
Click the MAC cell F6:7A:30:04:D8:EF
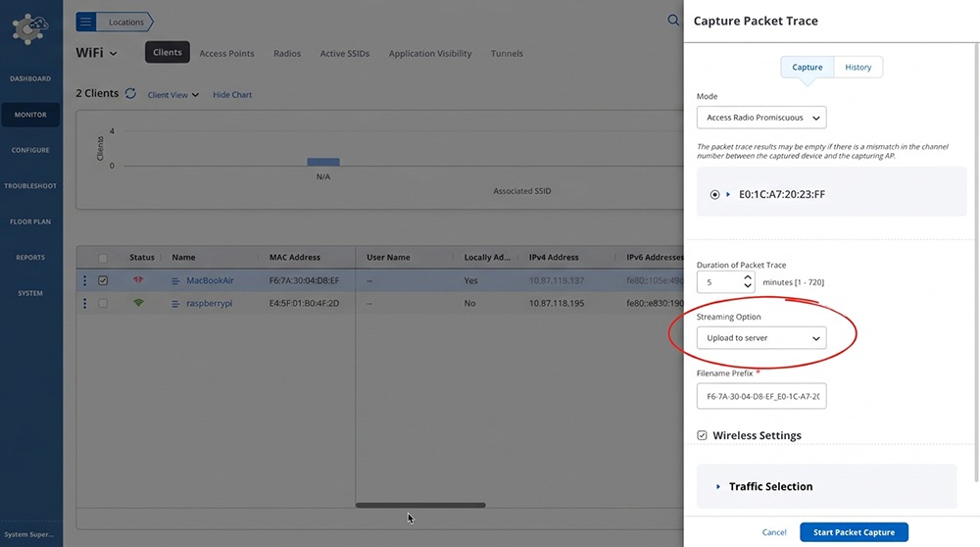pyautogui.click(x=305, y=280)
